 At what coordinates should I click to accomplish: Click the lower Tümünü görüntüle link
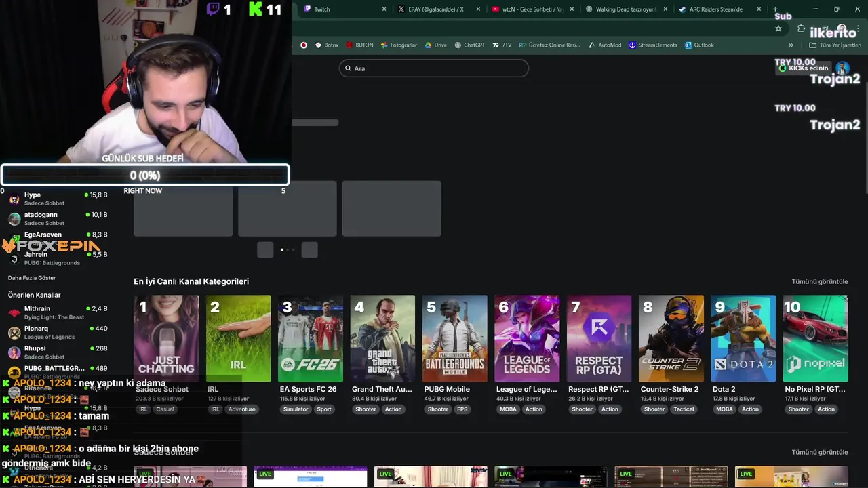pyautogui.click(x=820, y=452)
